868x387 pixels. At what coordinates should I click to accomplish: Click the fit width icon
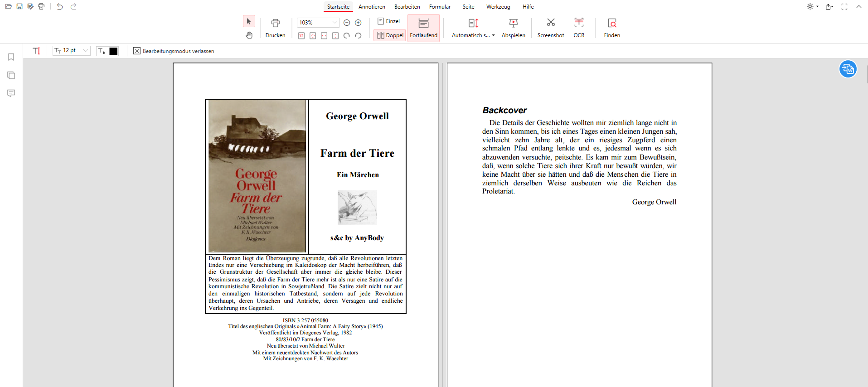click(324, 36)
